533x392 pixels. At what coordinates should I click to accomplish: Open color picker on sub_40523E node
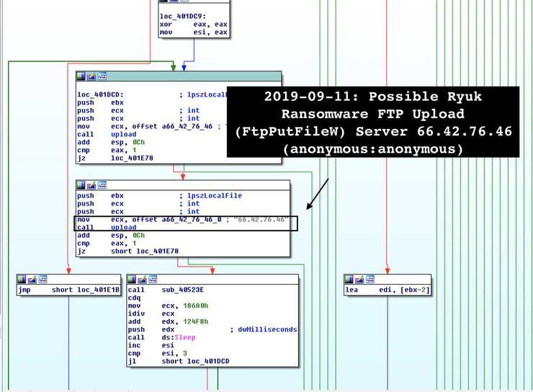(x=132, y=279)
